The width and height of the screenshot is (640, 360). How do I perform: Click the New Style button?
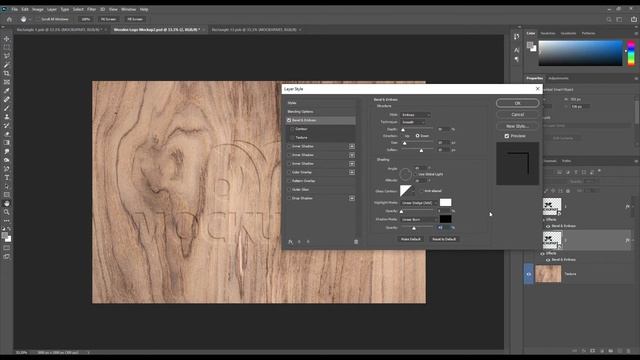[518, 126]
